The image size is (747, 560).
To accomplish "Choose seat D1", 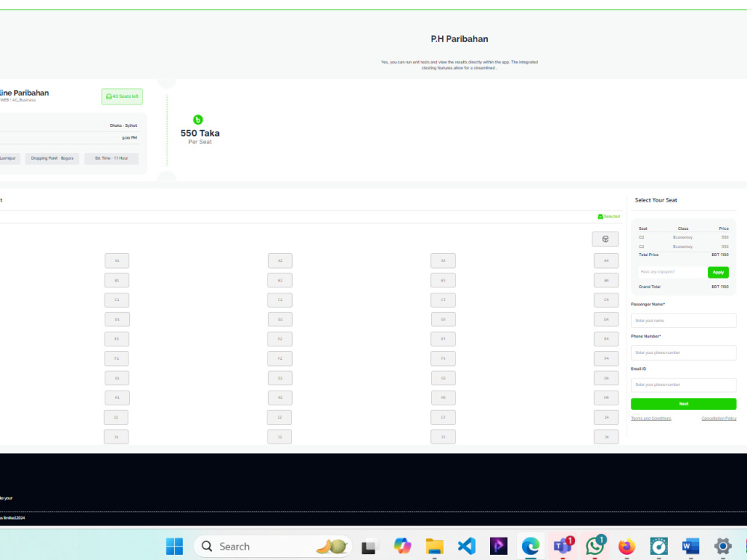I will [117, 320].
